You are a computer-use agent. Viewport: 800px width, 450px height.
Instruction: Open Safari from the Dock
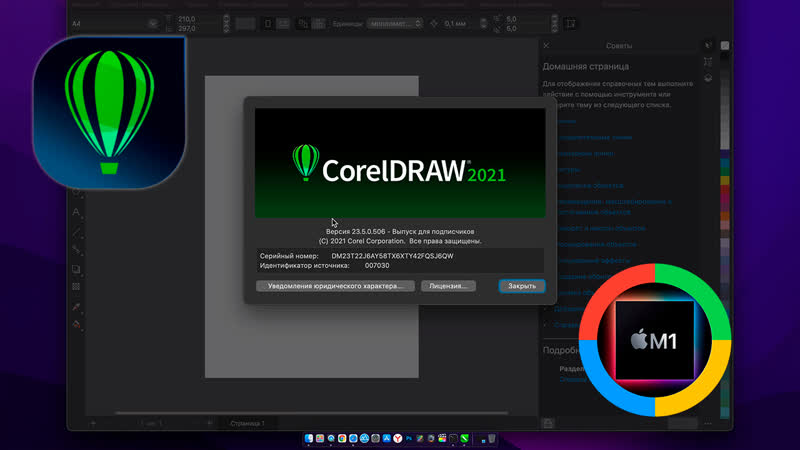353,438
